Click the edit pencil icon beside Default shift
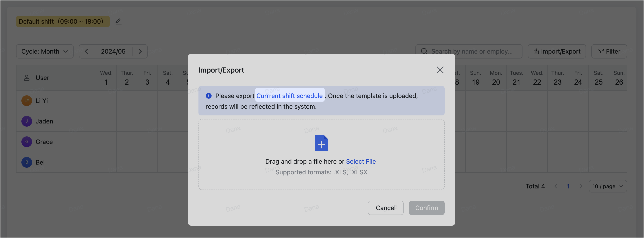 point(118,21)
